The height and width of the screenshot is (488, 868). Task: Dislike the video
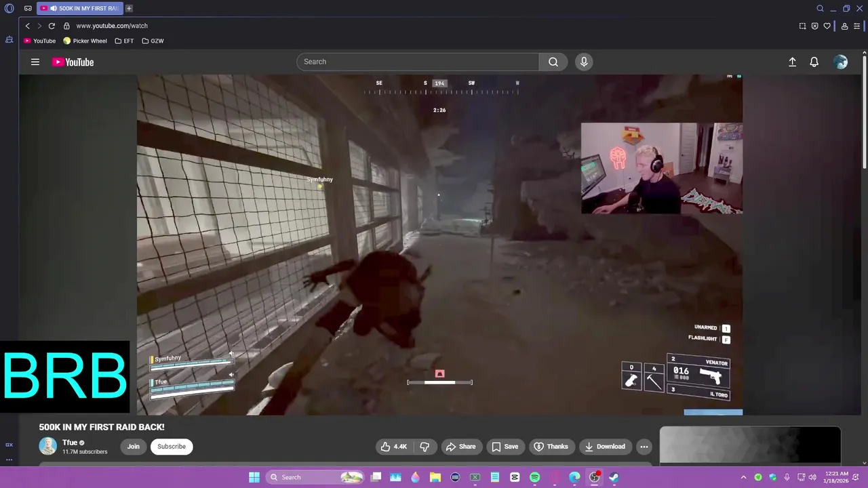[x=425, y=446]
